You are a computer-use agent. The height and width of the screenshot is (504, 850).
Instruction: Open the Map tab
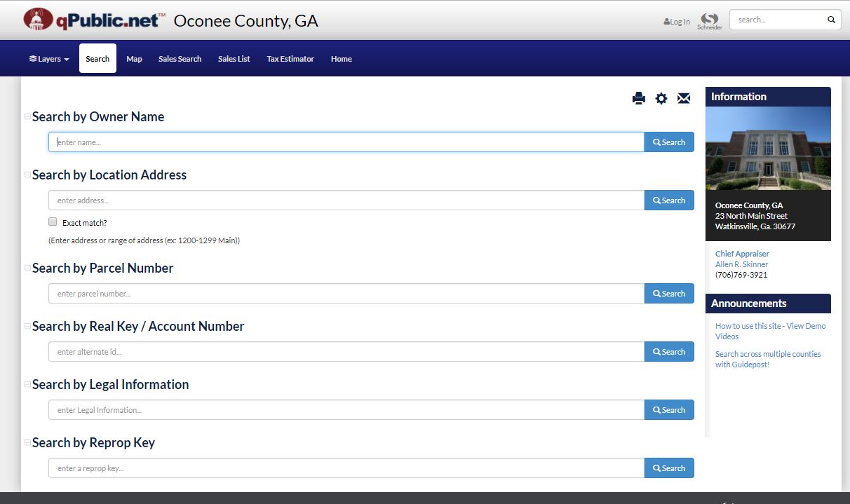pyautogui.click(x=134, y=59)
